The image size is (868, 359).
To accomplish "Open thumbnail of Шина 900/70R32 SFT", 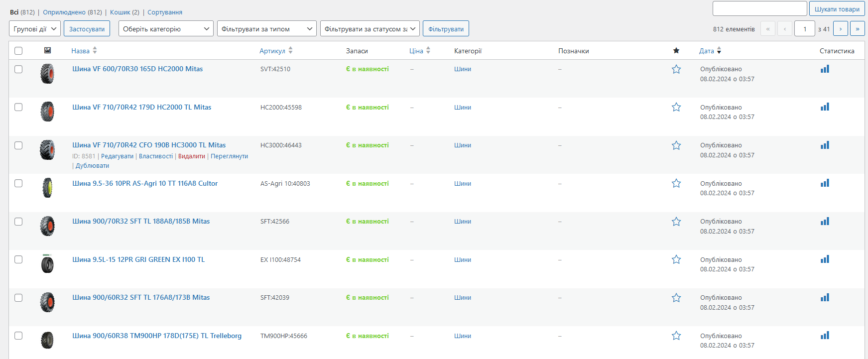I will coord(47,226).
